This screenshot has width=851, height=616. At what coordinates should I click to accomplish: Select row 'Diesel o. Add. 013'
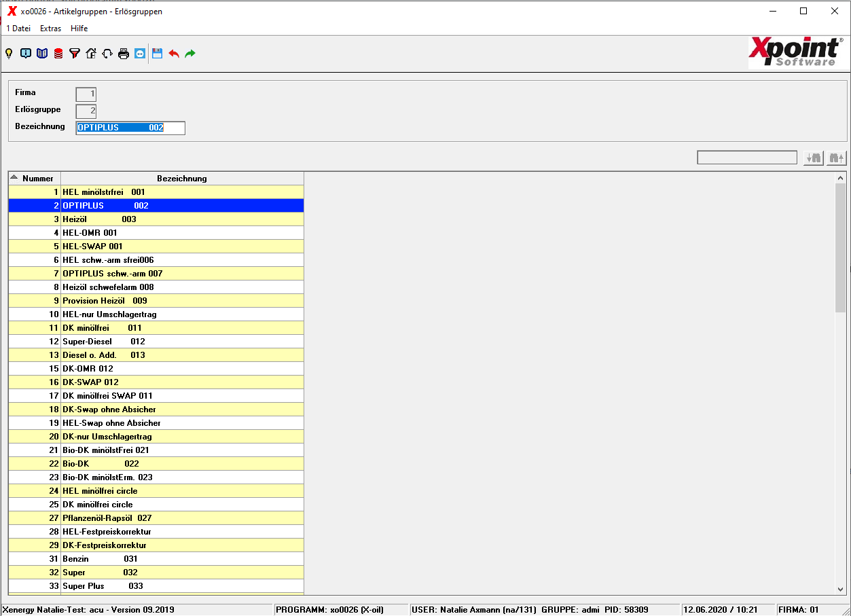(x=156, y=355)
